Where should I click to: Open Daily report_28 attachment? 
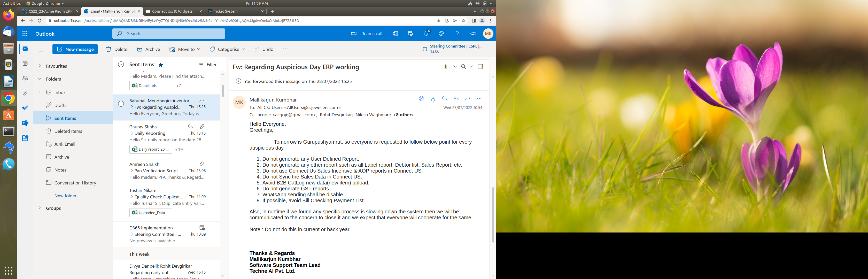pos(151,149)
